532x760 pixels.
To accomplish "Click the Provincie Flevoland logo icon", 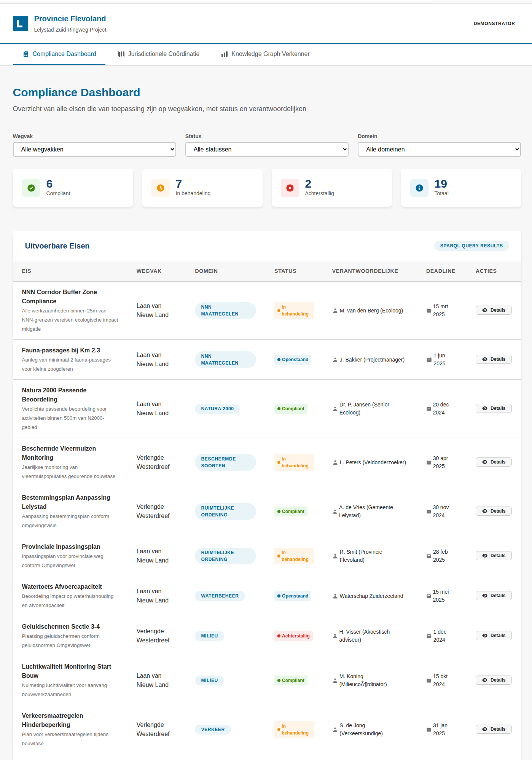I will pyautogui.click(x=21, y=24).
